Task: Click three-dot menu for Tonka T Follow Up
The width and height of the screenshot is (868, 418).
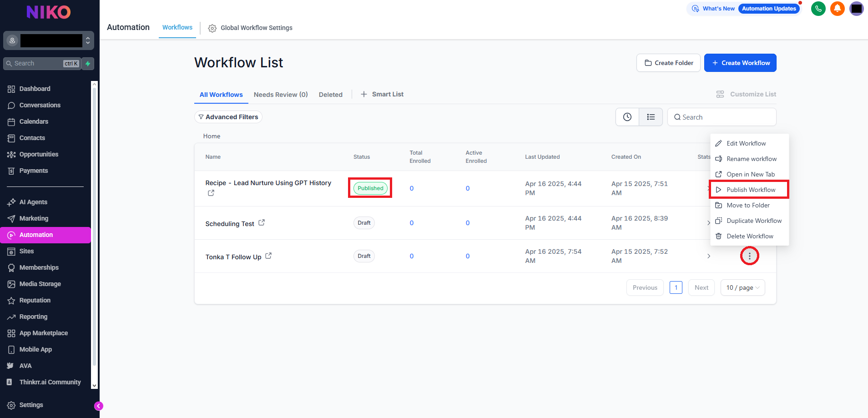Action: pyautogui.click(x=750, y=256)
